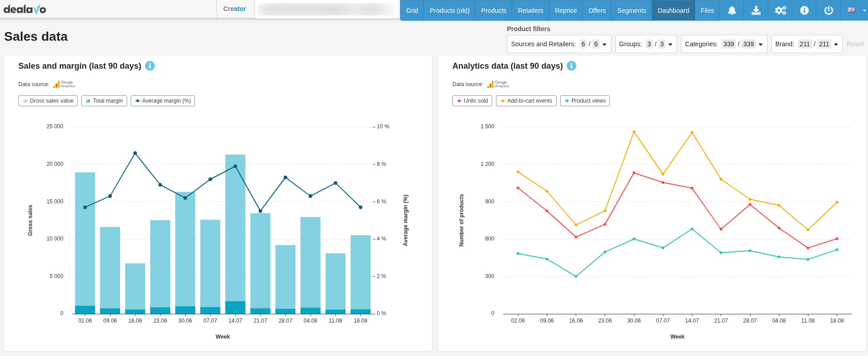Screen dimensions: 868x356
Task: Click the power logout icon
Action: pyautogui.click(x=829, y=11)
